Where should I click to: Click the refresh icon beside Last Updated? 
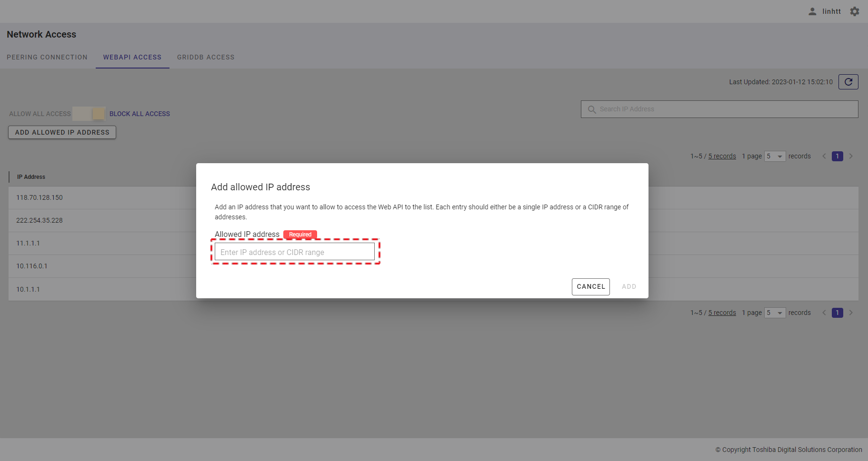[848, 82]
